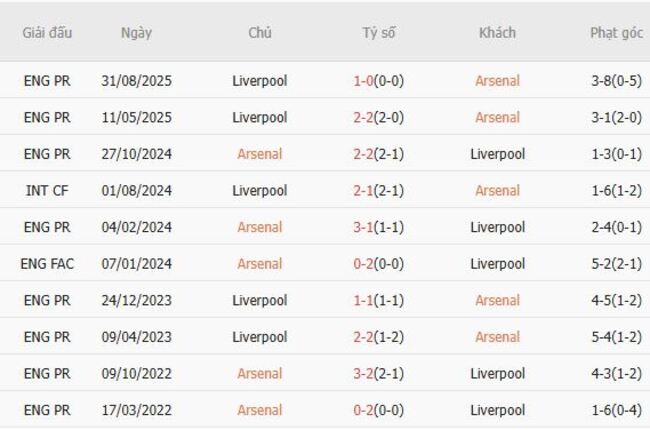This screenshot has width=650, height=430.
Task: Click the 'Khách' column header
Action: pos(497,33)
